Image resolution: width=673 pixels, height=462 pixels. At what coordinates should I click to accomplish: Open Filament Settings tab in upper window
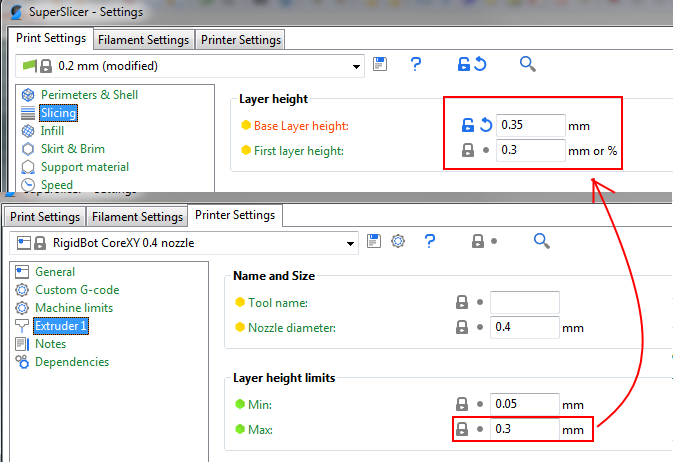pos(143,40)
